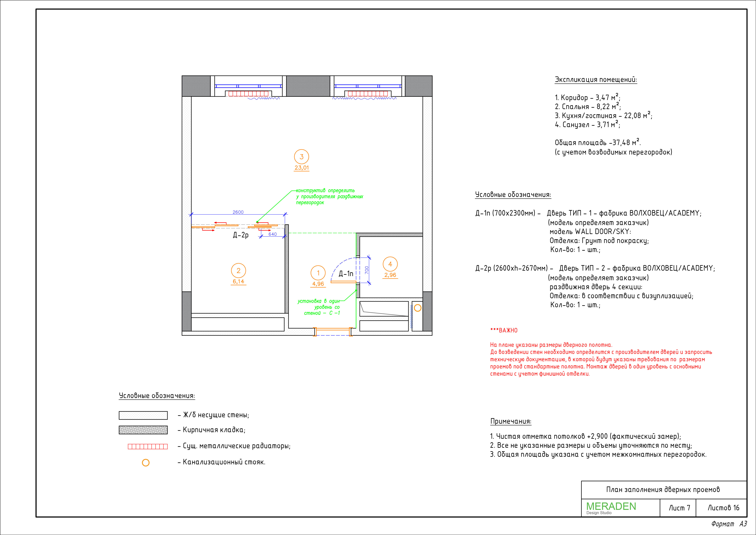Click the concrete bearing wall legend swatch
Screen dimensions: 756x535
click(x=143, y=415)
